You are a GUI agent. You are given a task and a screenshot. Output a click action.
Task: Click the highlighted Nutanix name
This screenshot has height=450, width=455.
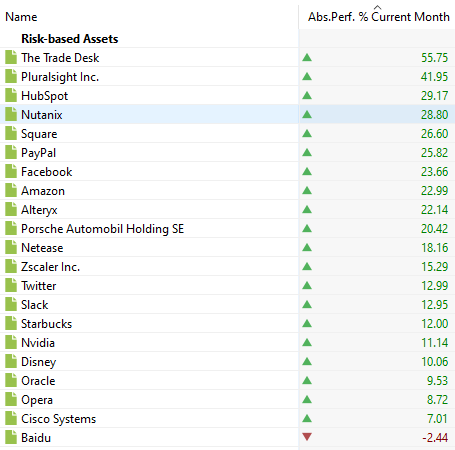point(42,115)
